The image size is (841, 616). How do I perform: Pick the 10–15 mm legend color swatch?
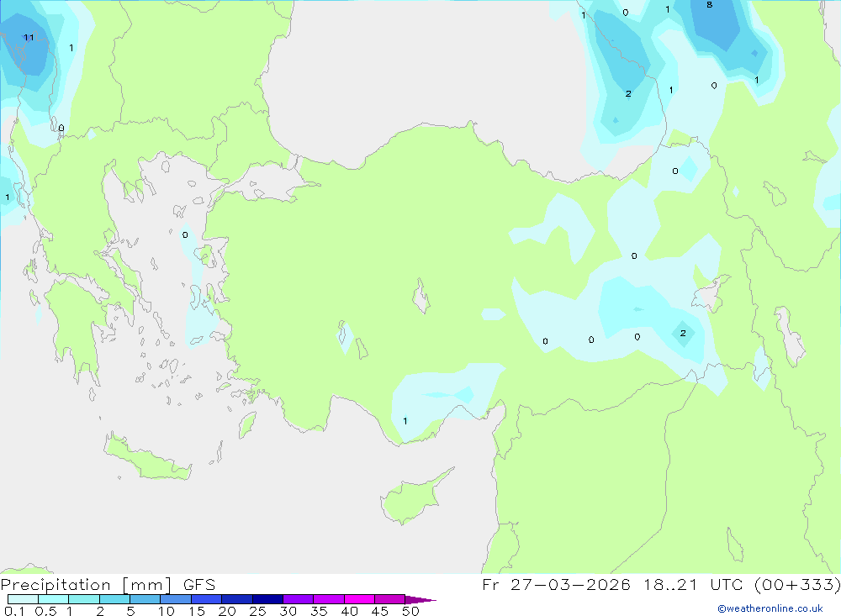[176, 599]
